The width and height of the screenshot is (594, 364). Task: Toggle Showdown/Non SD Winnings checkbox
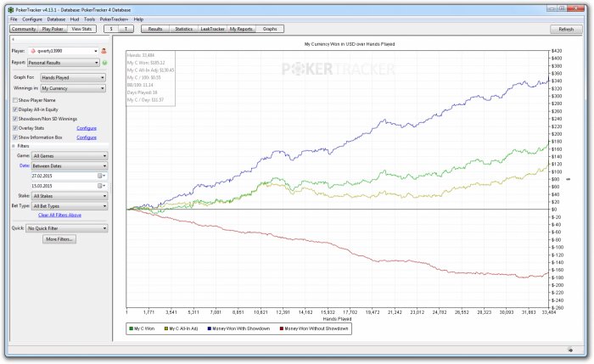pyautogui.click(x=15, y=119)
